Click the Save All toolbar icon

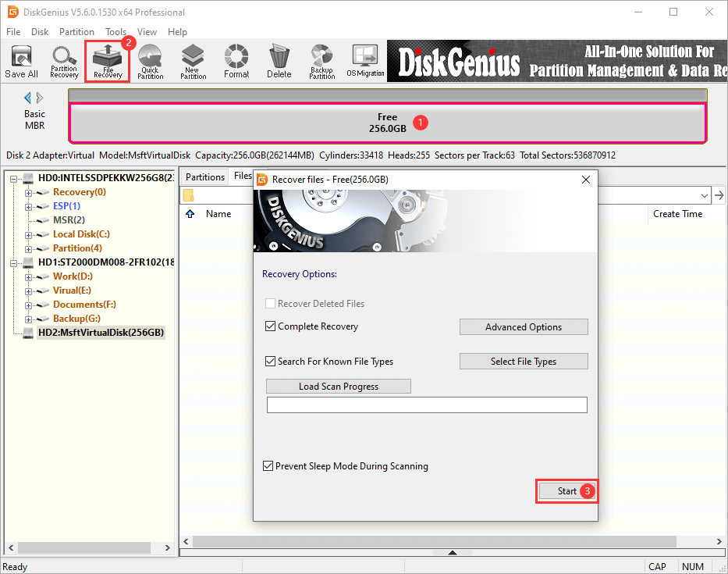21,62
